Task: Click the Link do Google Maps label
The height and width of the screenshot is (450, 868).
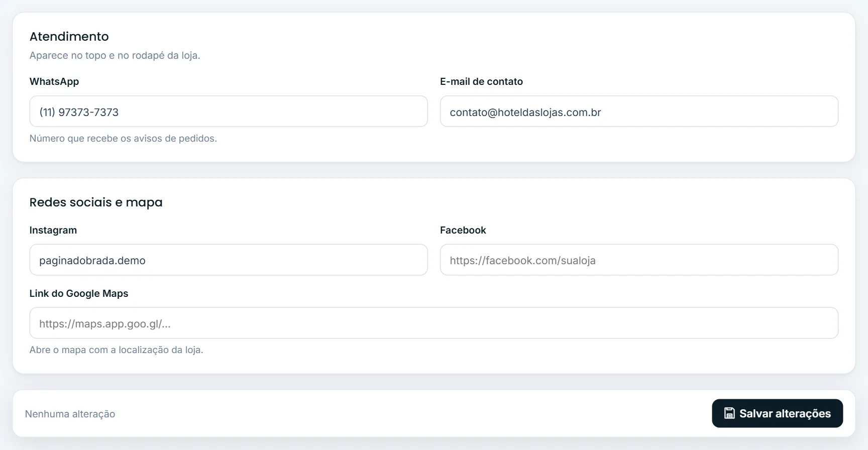Action: coord(79,293)
